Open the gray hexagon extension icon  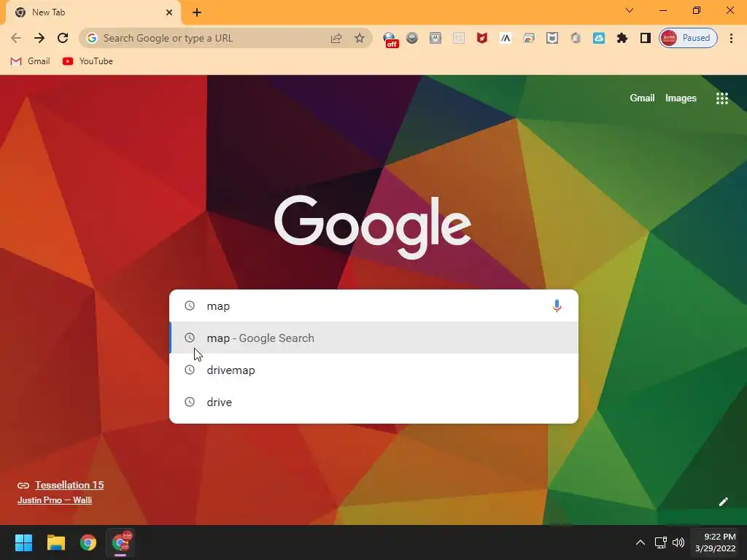tap(576, 38)
